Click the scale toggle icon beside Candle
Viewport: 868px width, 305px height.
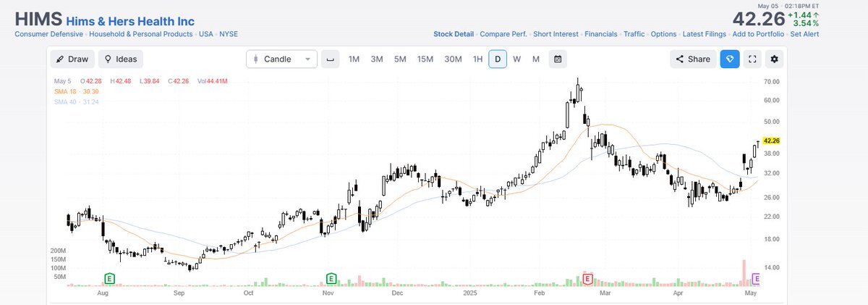[330, 59]
